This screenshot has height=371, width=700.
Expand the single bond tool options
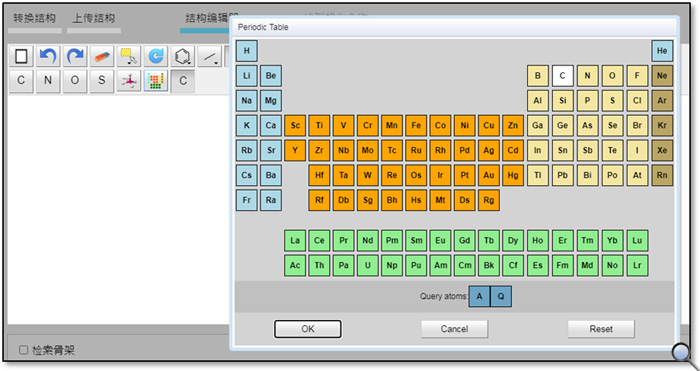tap(209, 56)
